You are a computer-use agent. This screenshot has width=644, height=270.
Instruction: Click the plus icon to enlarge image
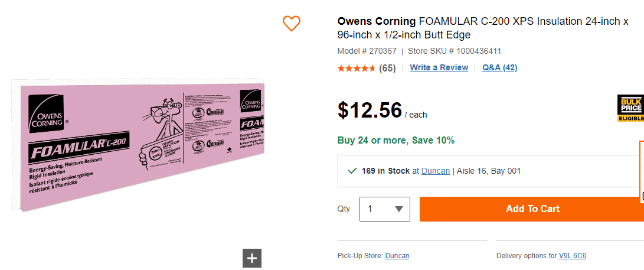[251, 258]
